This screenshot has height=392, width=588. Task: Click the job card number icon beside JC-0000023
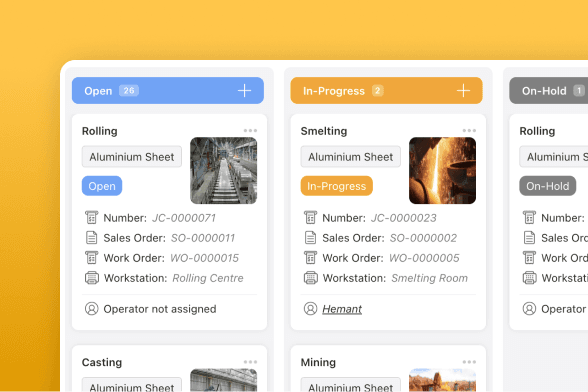tap(310, 218)
